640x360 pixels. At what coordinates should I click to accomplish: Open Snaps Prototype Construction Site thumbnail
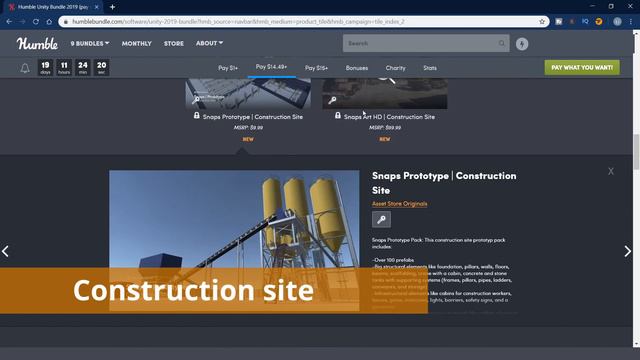248,93
